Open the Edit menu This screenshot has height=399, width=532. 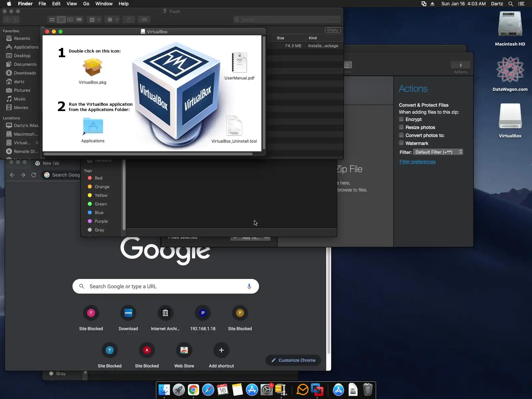(56, 4)
